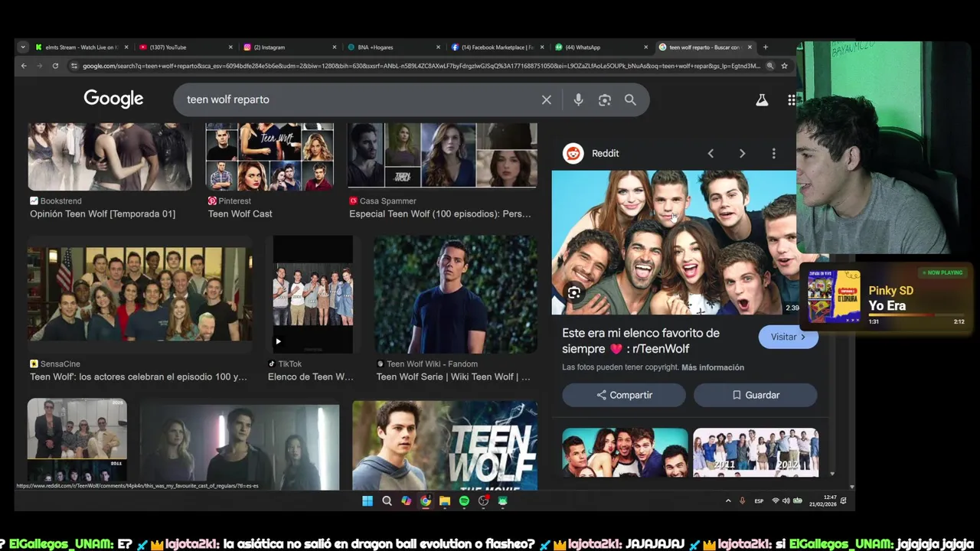Show previous image in preview panel
The image size is (980, 551).
point(710,153)
